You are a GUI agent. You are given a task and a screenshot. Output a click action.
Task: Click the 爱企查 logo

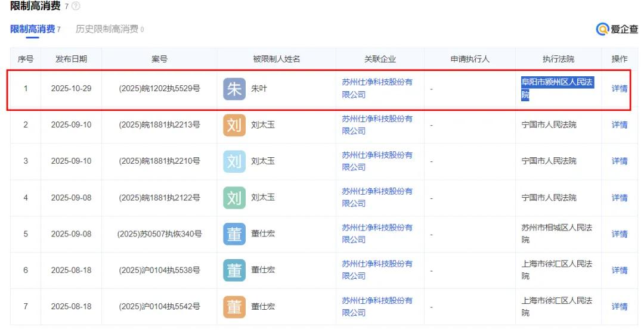point(617,29)
